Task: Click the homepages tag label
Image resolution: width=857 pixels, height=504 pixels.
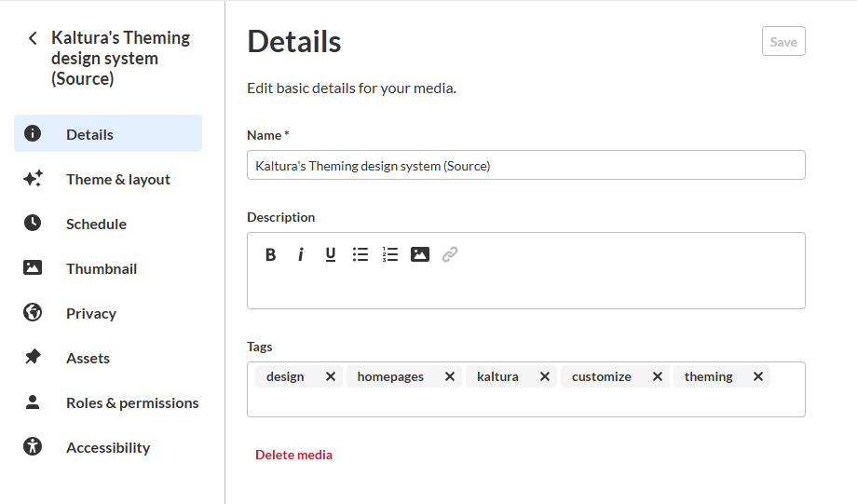Action: (390, 376)
